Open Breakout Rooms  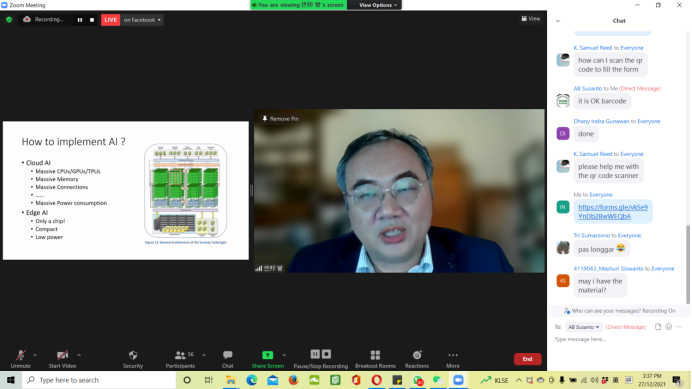[x=375, y=359]
